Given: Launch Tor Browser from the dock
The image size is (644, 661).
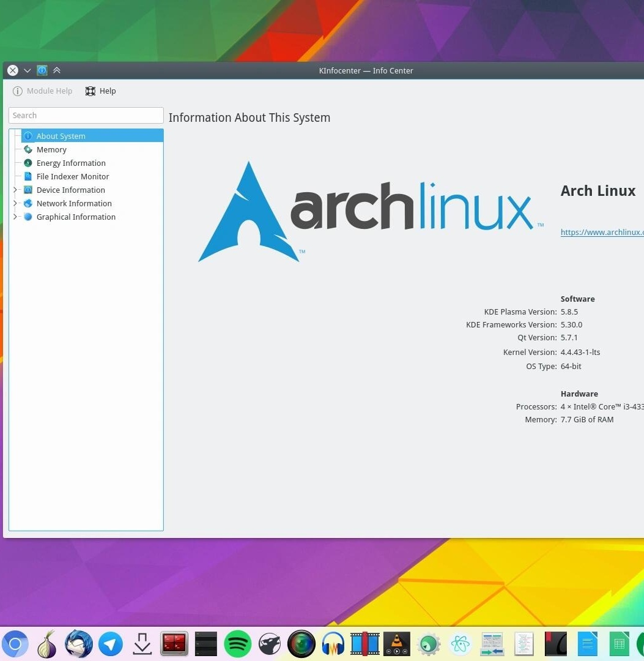Looking at the screenshot, I should 46,644.
